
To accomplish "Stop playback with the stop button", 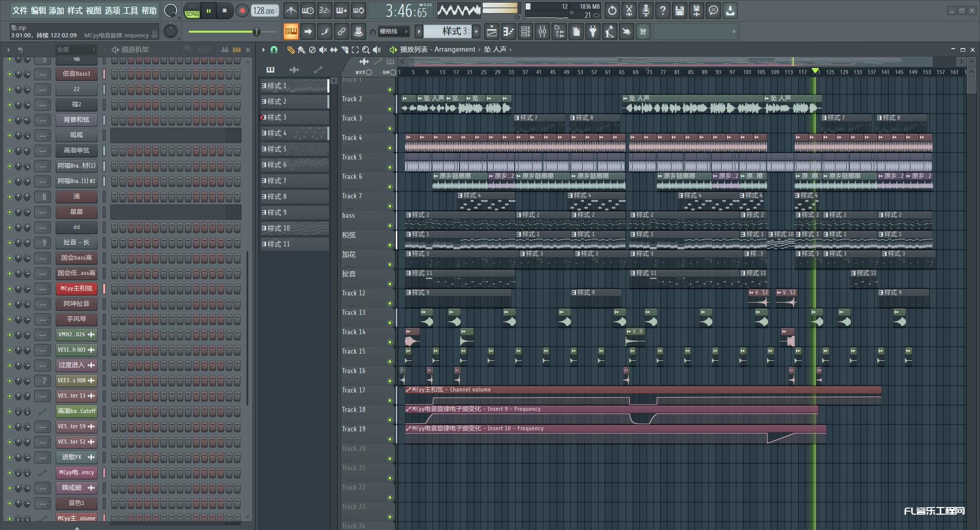I will point(224,10).
